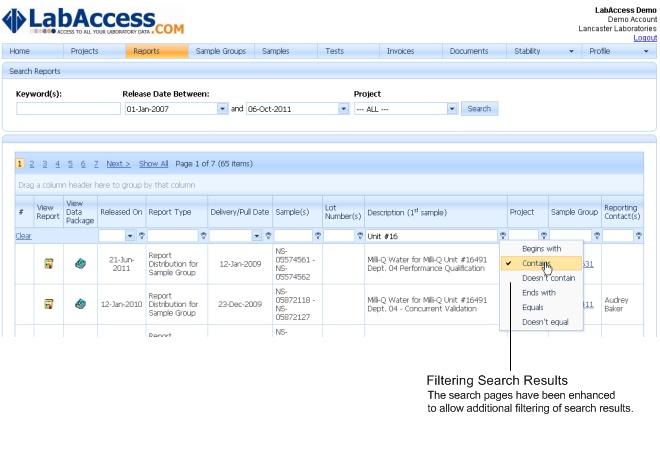Go to the Next page link
Image resolution: width=660 pixels, height=450 pixels.
[x=118, y=163]
